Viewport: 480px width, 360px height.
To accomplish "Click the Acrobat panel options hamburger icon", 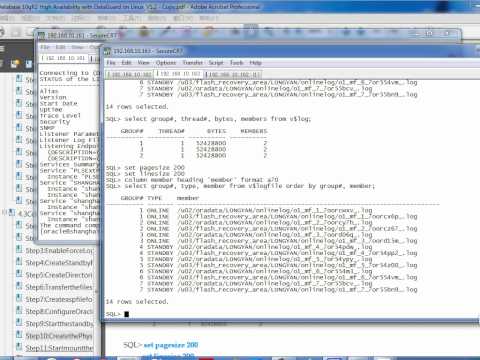I will click(2, 49).
